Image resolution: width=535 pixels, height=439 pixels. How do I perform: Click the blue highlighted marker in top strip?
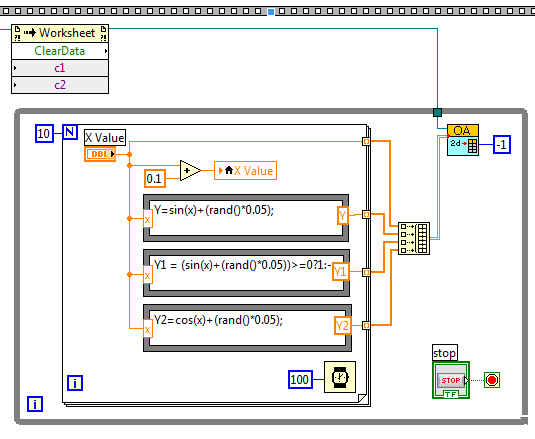click(x=271, y=12)
